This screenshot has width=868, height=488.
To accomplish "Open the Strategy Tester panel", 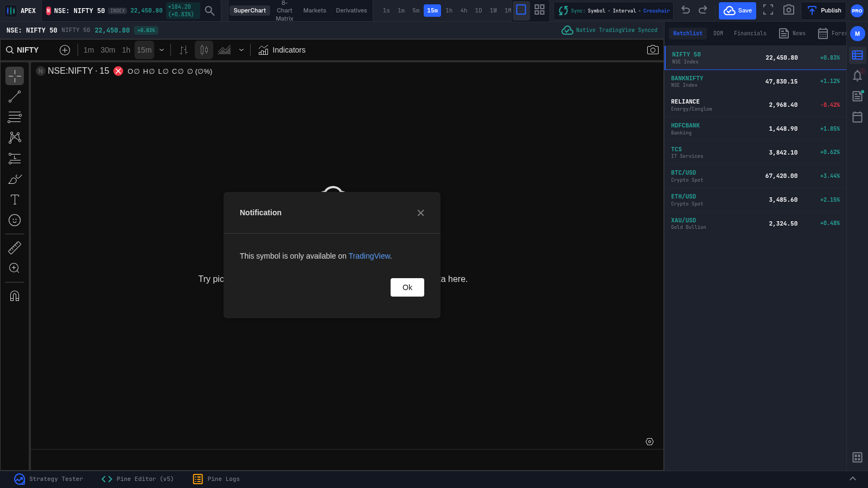I will 49,479.
